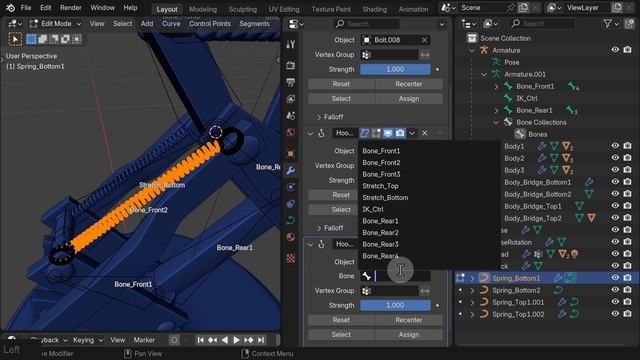
Task: Switch to the UV Editing workspace tab
Action: (284, 9)
